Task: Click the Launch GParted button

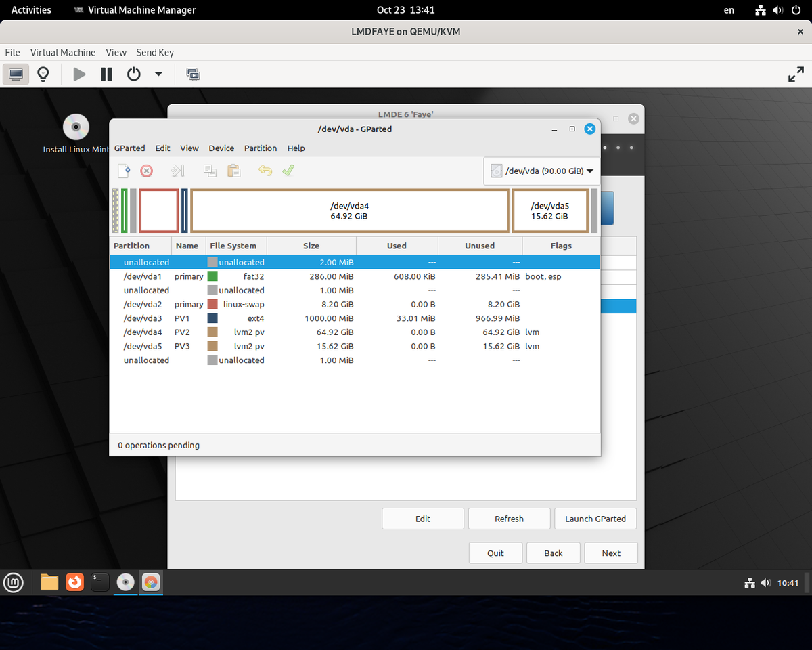Action: point(595,518)
